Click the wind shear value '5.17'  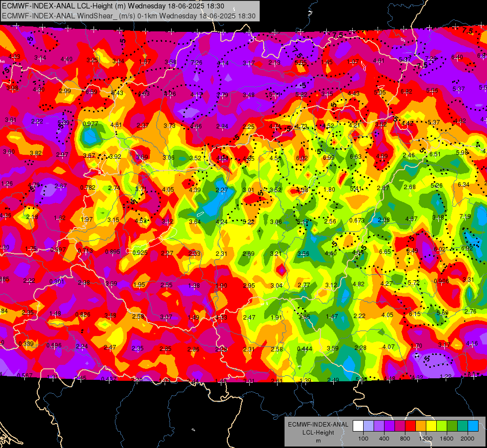click(x=303, y=222)
